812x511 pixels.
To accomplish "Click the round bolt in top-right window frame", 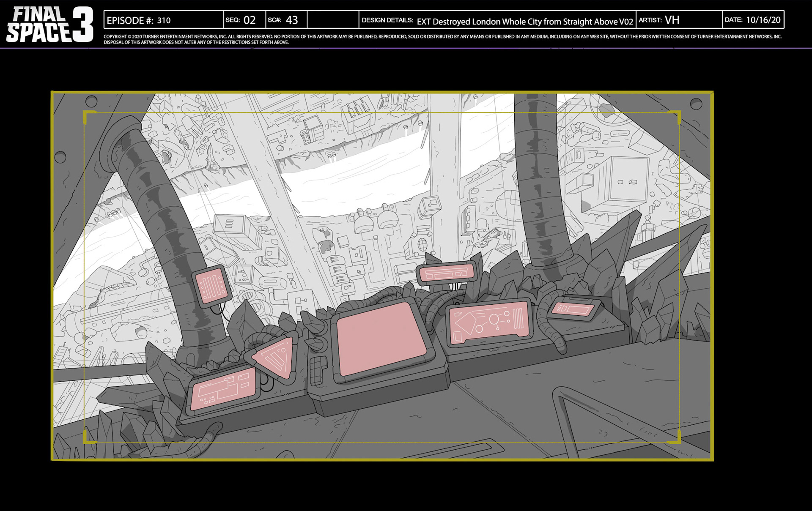I will pos(696,104).
